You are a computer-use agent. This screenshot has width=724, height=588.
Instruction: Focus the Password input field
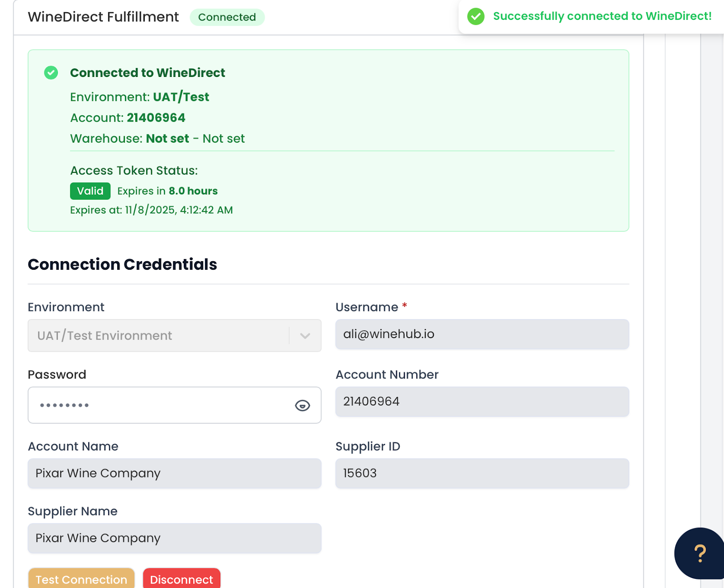pos(175,405)
